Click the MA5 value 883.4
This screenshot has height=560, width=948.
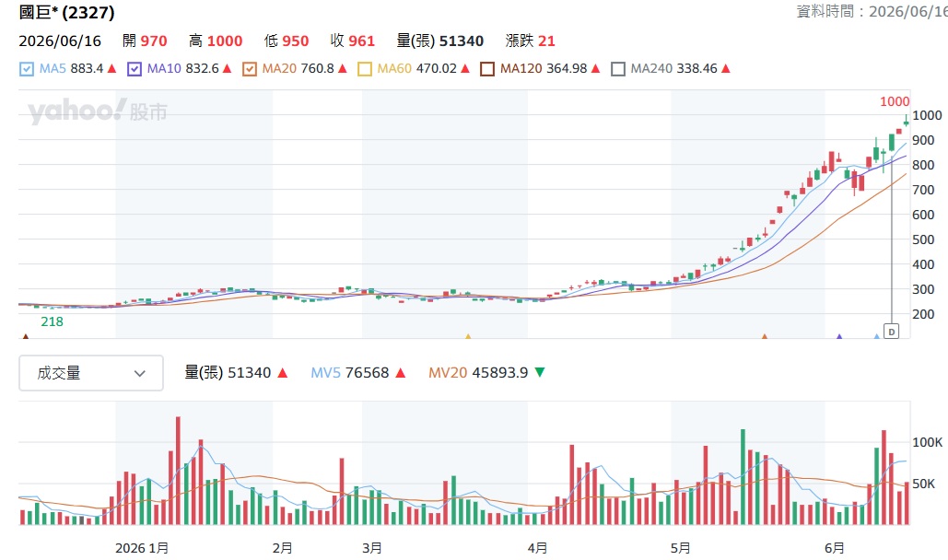pyautogui.click(x=87, y=69)
